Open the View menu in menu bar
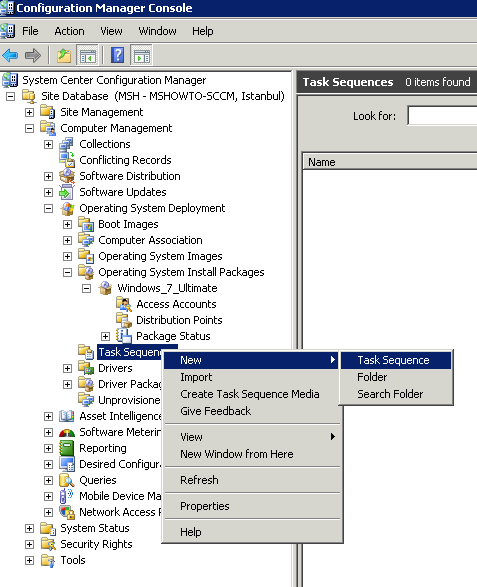 pos(111,31)
